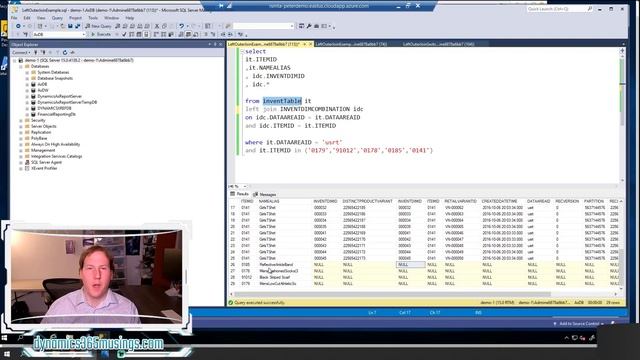Click Add to Source Control in status bar
This screenshot has height=360, width=640.
pyautogui.click(x=579, y=324)
